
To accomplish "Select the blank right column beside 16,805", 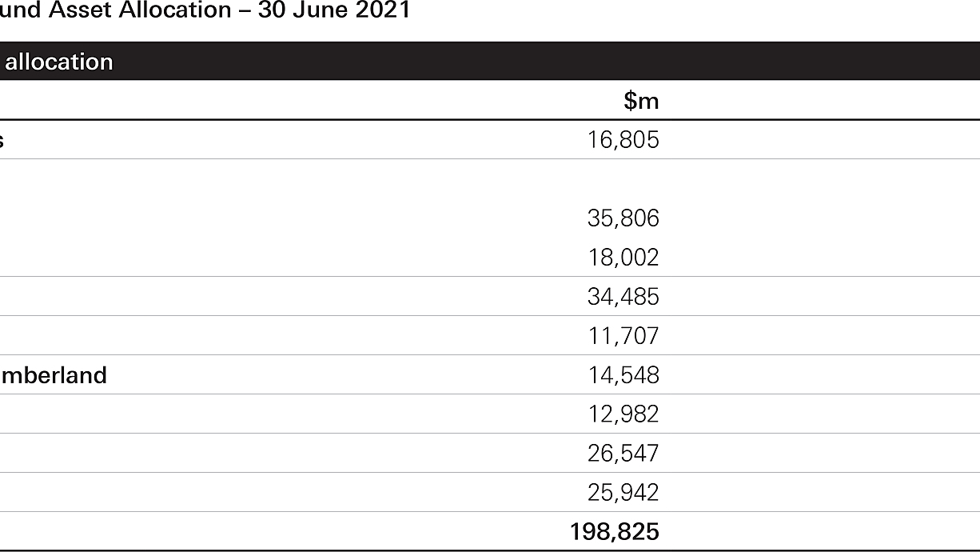I will click(820, 140).
